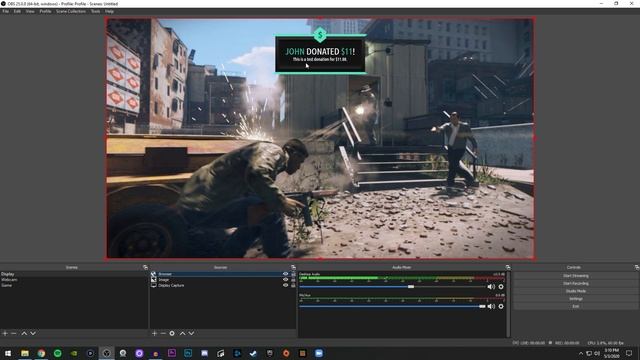Select the Webcam scene
This screenshot has height=360, width=640.
(74, 280)
